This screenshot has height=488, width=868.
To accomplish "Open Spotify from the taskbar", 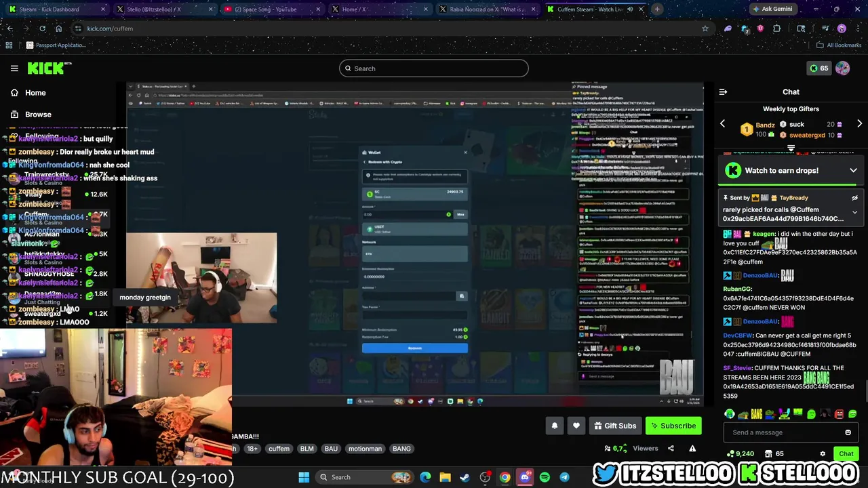I will point(545,477).
